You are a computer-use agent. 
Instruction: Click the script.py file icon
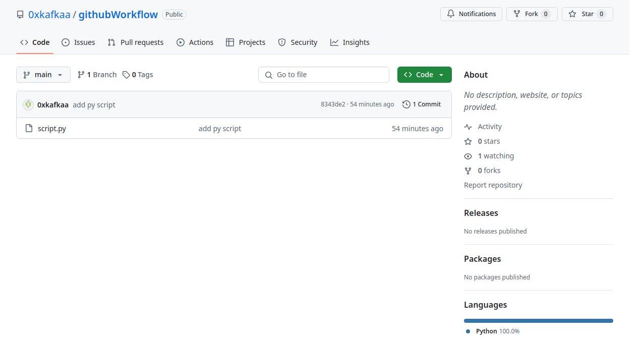29,128
